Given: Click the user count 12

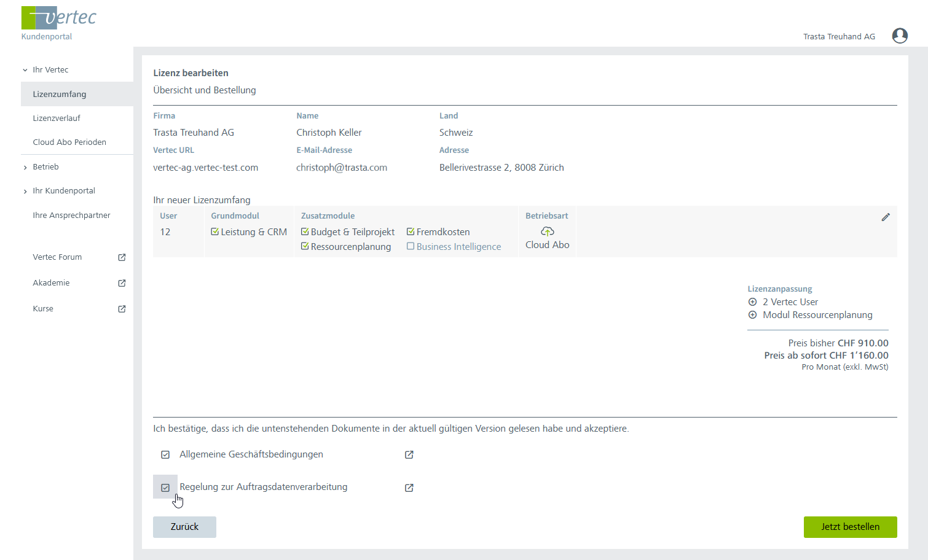Looking at the screenshot, I should pyautogui.click(x=165, y=231).
